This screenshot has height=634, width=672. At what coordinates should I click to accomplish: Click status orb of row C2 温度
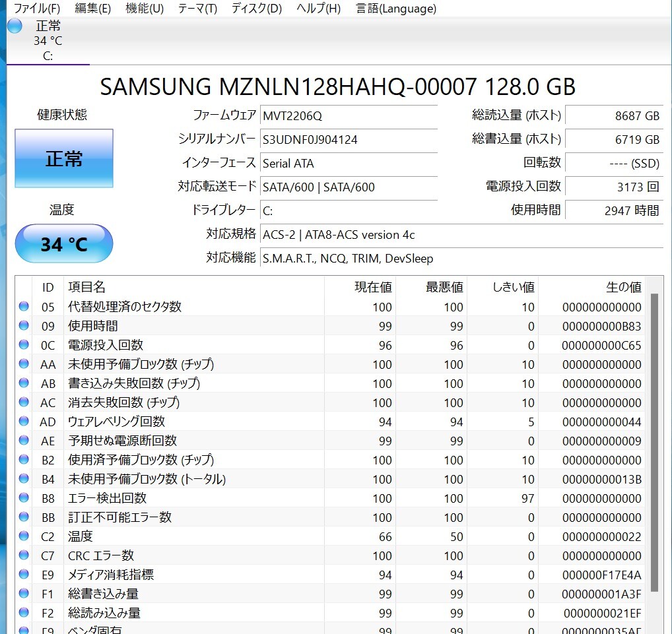tap(24, 536)
